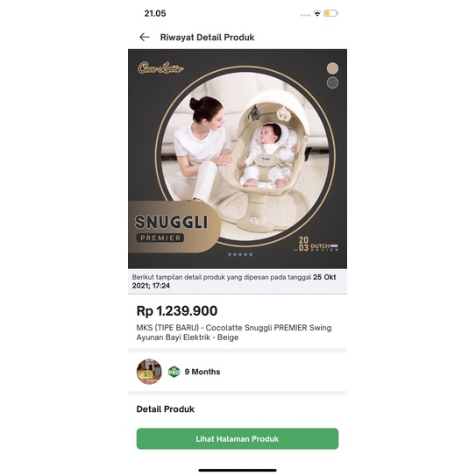Screen dimensions: 476x476
Task: Tap the Dutch Design flag logo
Action: click(316, 244)
